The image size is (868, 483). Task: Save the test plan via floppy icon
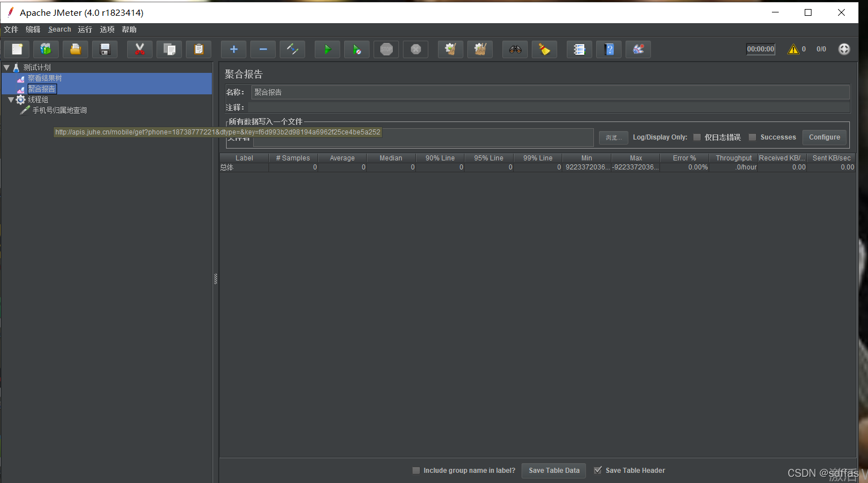tap(105, 49)
